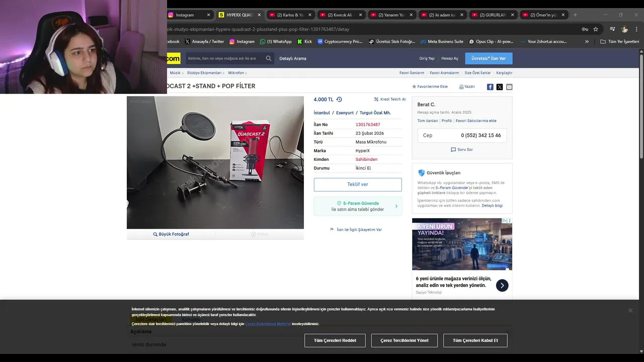Click Çerez Tercihlerimi Yönet

405,340
